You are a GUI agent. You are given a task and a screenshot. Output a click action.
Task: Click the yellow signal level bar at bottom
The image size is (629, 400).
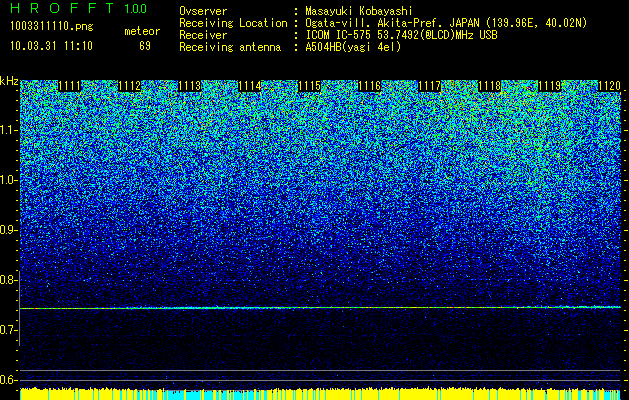[320, 394]
